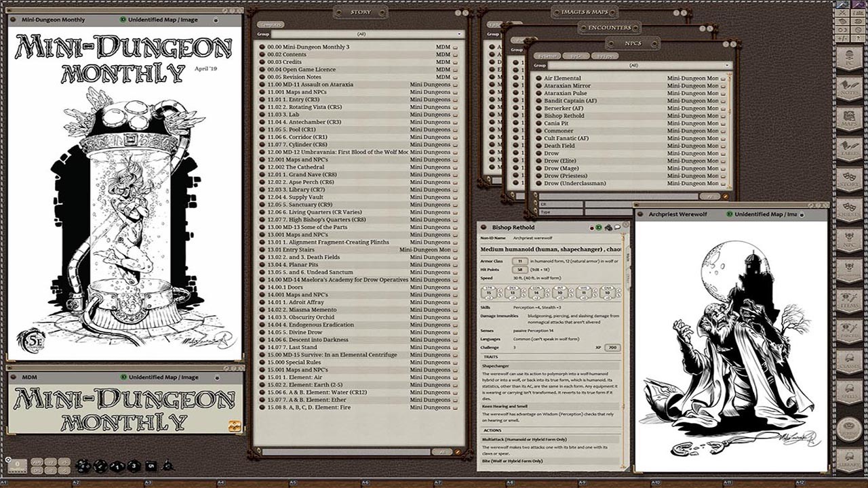This screenshot has height=488, width=868.
Task: Toggle Unidentified status on Archpriest Werewolf image
Action: click(x=730, y=214)
